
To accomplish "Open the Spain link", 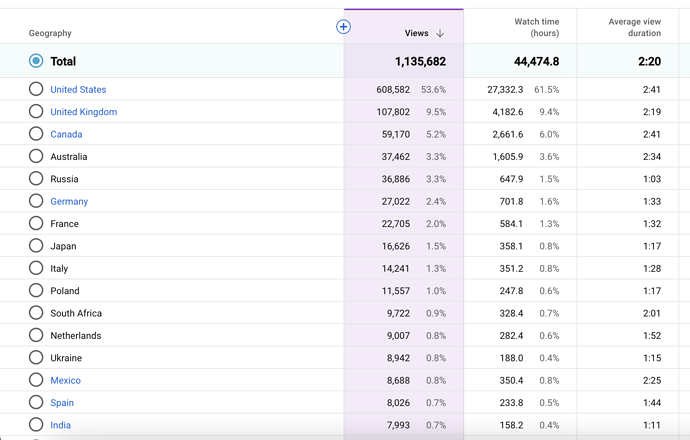I will pyautogui.click(x=62, y=403).
